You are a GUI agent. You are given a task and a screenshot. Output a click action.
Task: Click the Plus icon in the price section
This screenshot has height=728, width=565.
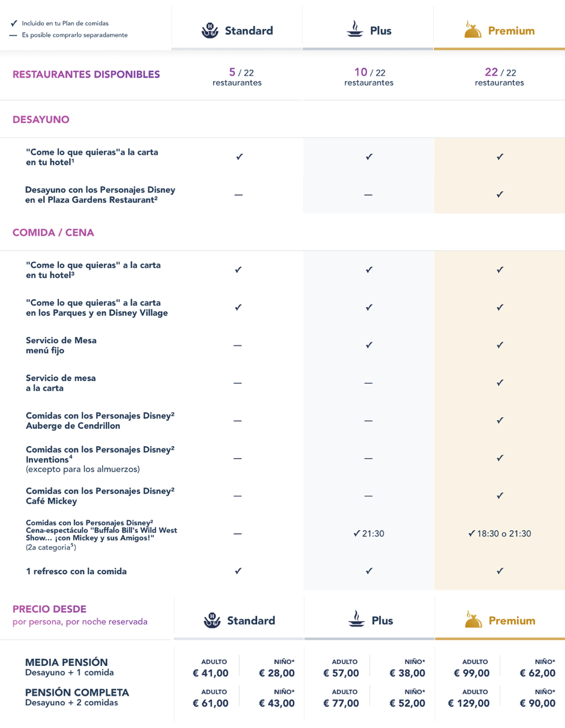click(x=357, y=619)
